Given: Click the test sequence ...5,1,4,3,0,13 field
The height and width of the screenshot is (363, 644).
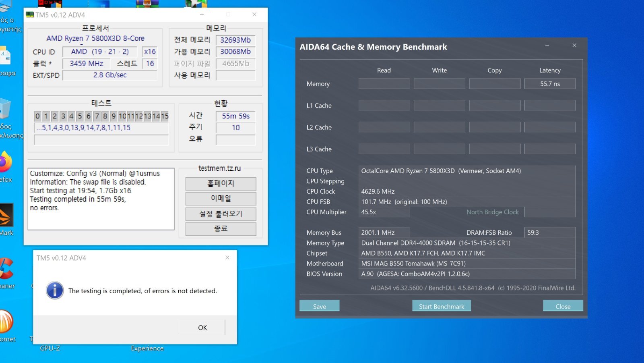Looking at the screenshot, I should 101,128.
